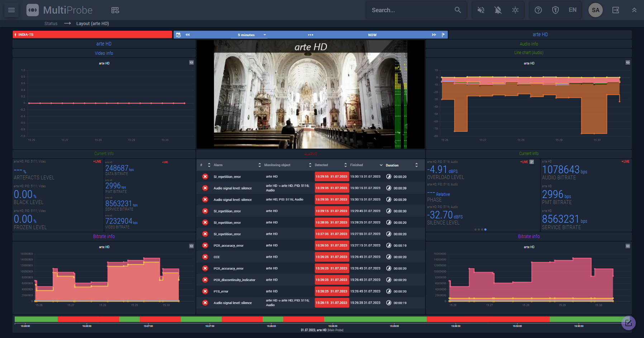The height and width of the screenshot is (338, 644).
Task: Toggle sound mute speaker icon
Action: coord(481,10)
